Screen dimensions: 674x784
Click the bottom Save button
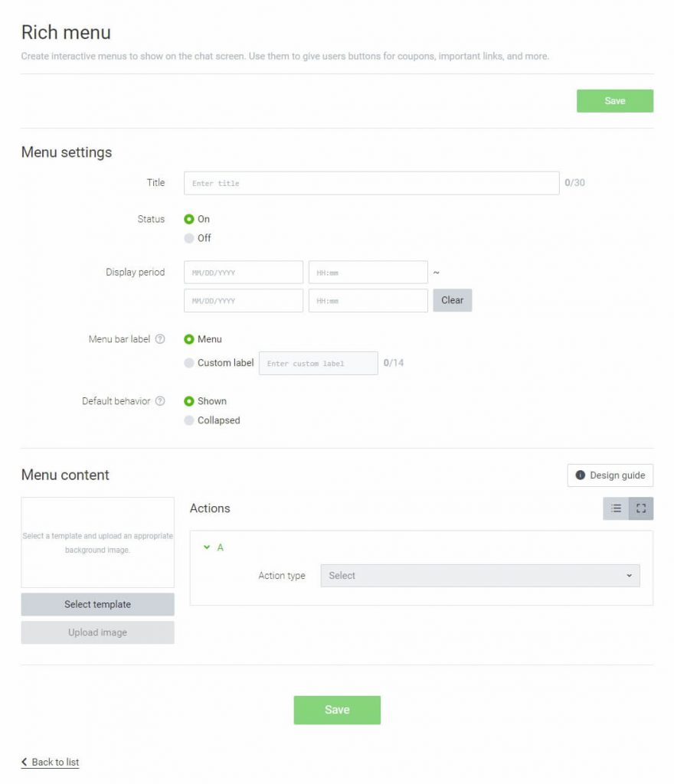[x=337, y=710]
